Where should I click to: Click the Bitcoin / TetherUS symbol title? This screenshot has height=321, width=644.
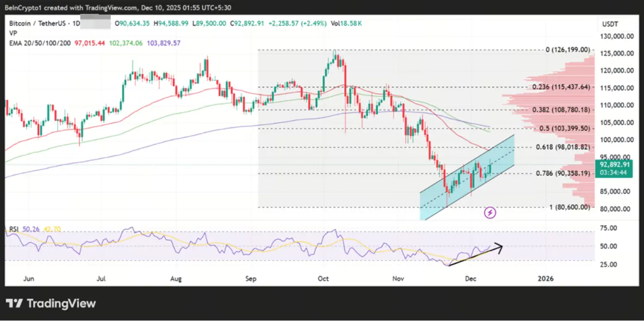pos(39,23)
